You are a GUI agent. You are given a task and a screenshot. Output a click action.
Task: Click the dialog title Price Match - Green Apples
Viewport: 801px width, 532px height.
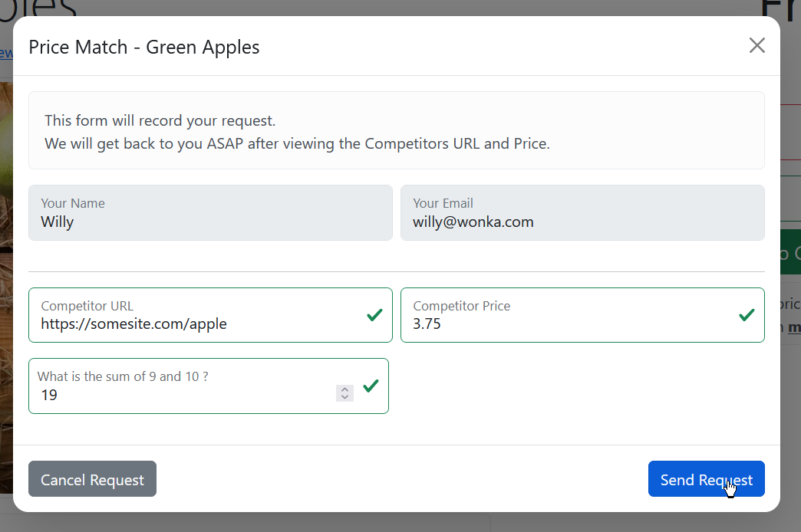144,47
